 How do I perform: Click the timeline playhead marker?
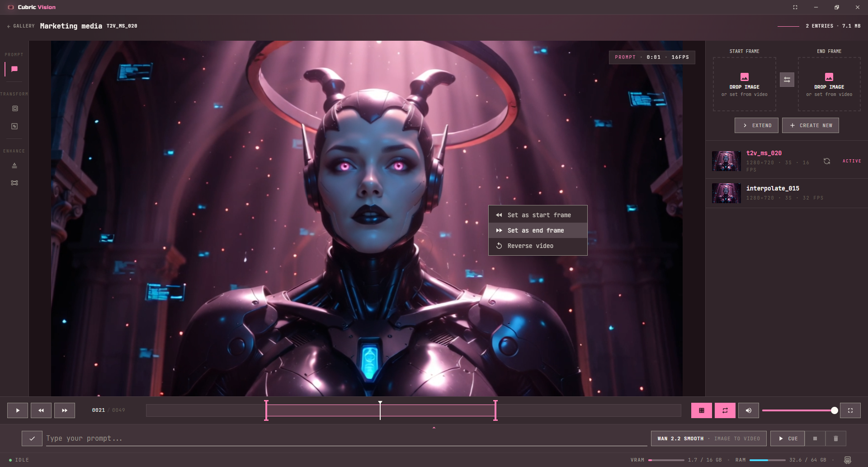pyautogui.click(x=380, y=410)
